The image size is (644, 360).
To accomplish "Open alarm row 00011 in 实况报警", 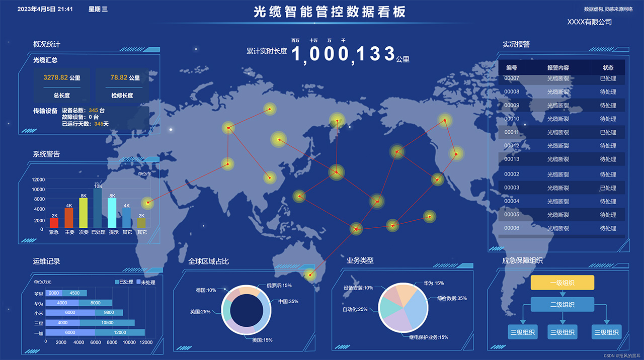I will [x=561, y=132].
